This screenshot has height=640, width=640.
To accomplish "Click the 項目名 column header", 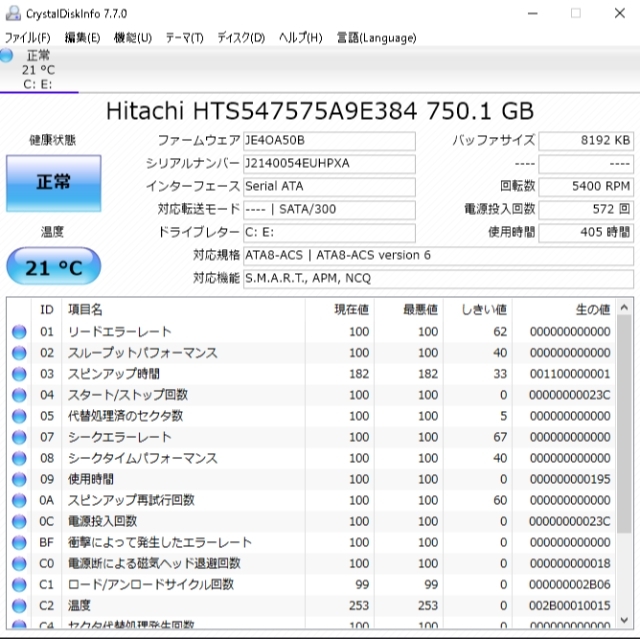I will coord(183,310).
